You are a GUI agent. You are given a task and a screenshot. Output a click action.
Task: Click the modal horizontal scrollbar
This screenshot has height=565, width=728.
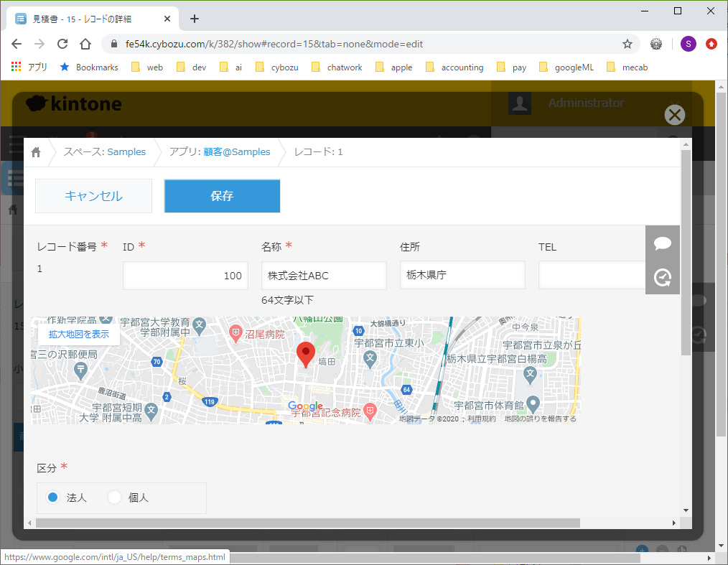pyautogui.click(x=307, y=523)
